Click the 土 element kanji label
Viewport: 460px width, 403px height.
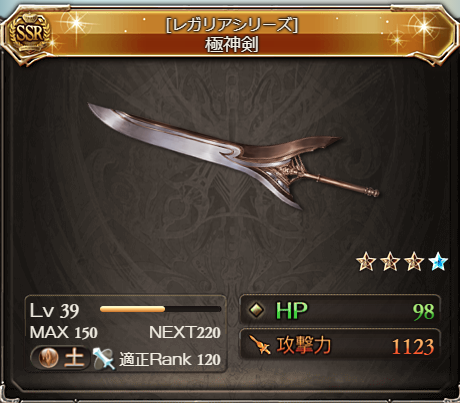(x=74, y=358)
